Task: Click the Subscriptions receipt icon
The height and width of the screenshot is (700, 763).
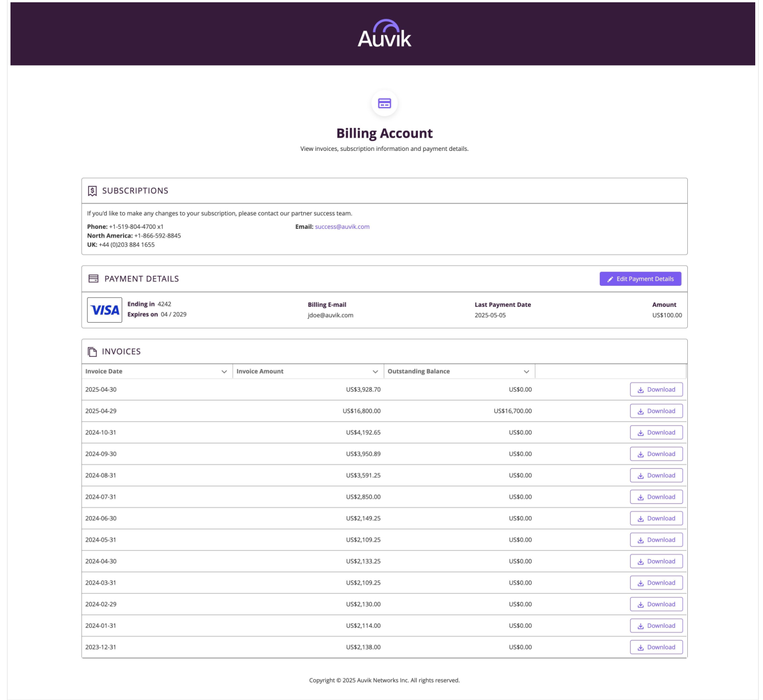Action: [92, 191]
